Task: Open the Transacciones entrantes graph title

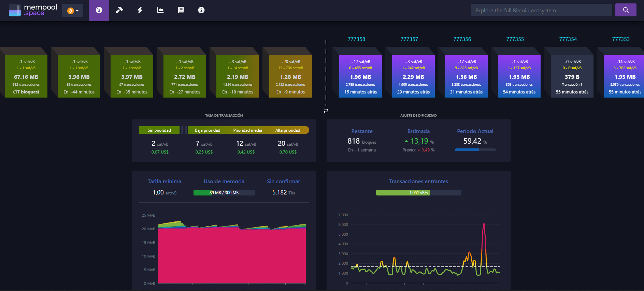Action: click(x=418, y=181)
